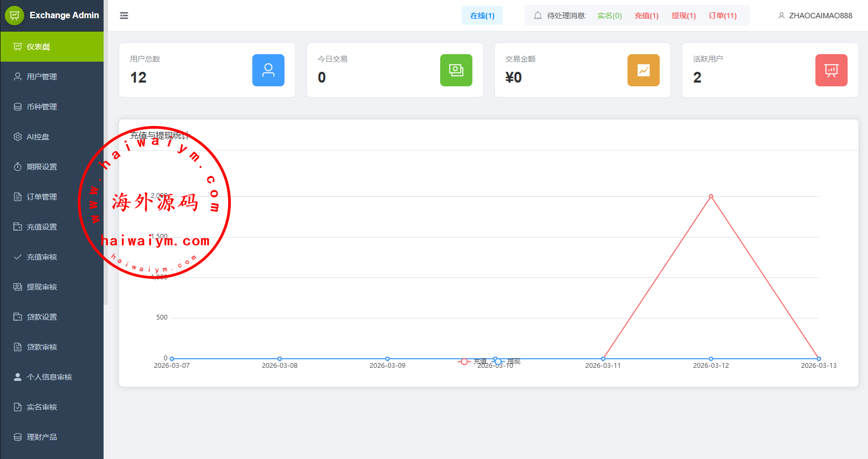Click the 在线(1) online button
Viewport: 868px width, 459px height.
tap(482, 16)
